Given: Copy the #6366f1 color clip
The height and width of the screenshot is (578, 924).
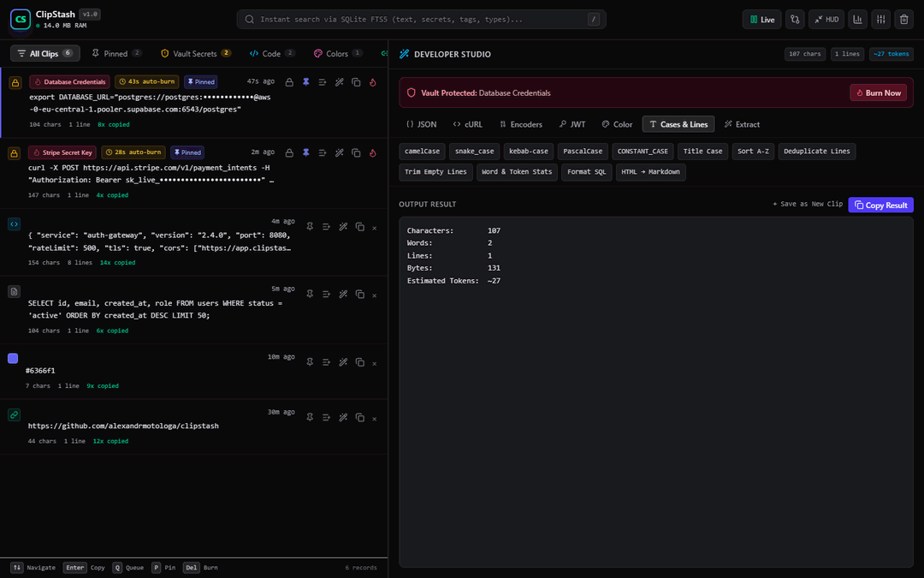Looking at the screenshot, I should coord(359,363).
